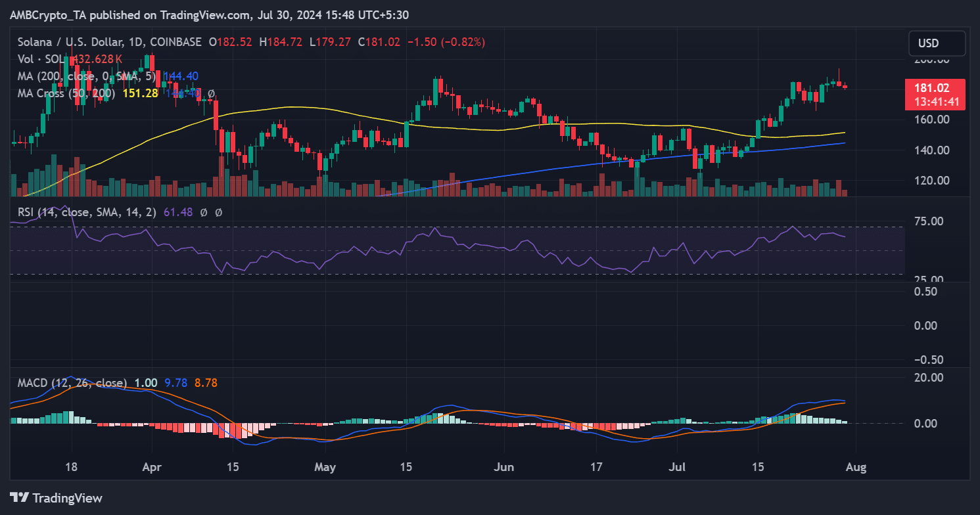This screenshot has width=980, height=515.
Task: Click the close value C181.02 in legend
Action: (380, 42)
